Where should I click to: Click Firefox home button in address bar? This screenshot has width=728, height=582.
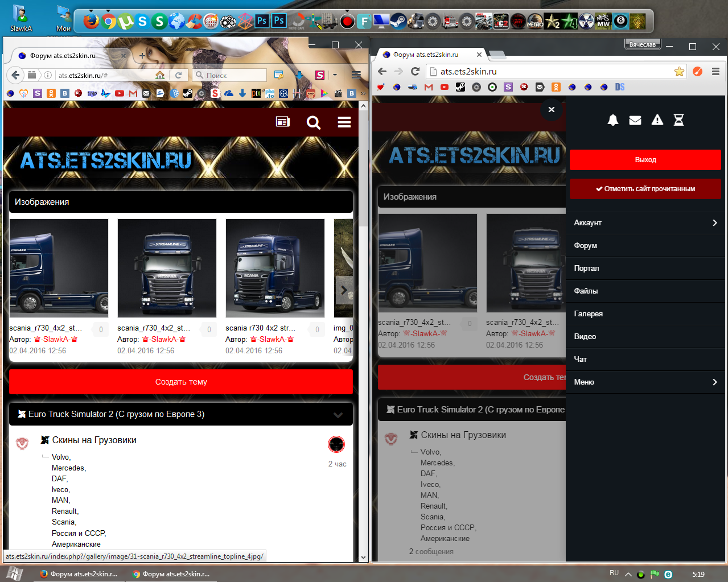coord(160,75)
